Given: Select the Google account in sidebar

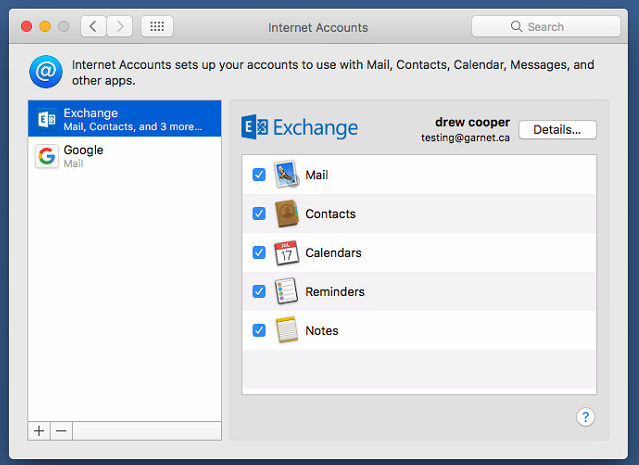Looking at the screenshot, I should pos(124,157).
